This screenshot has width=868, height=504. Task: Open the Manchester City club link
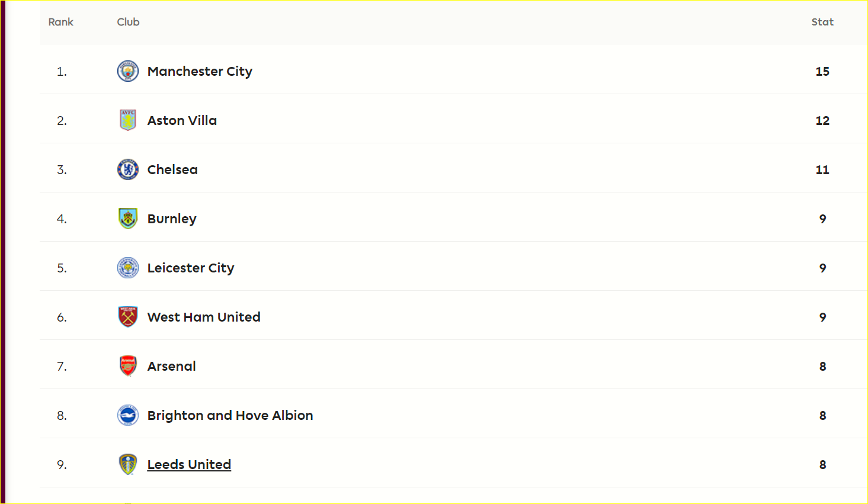point(200,72)
